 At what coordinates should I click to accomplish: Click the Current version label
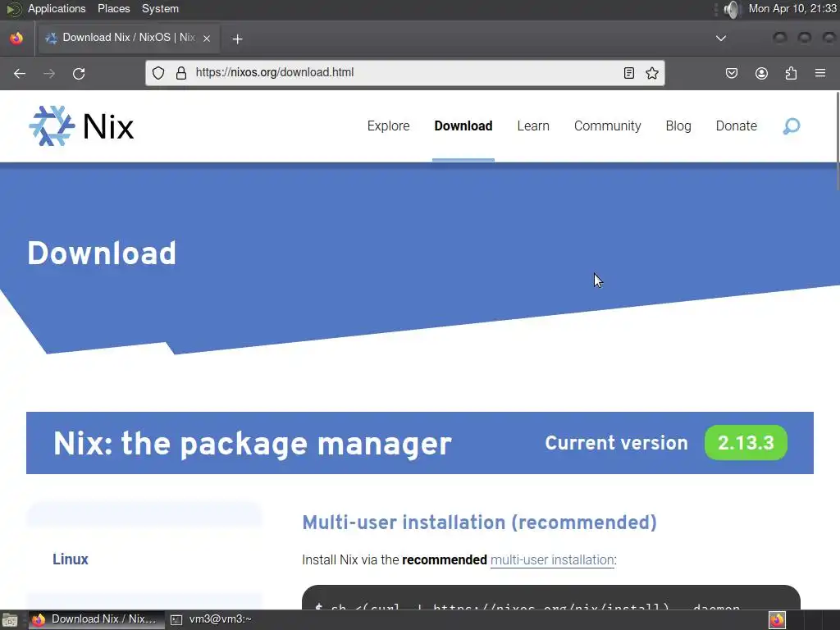click(616, 443)
